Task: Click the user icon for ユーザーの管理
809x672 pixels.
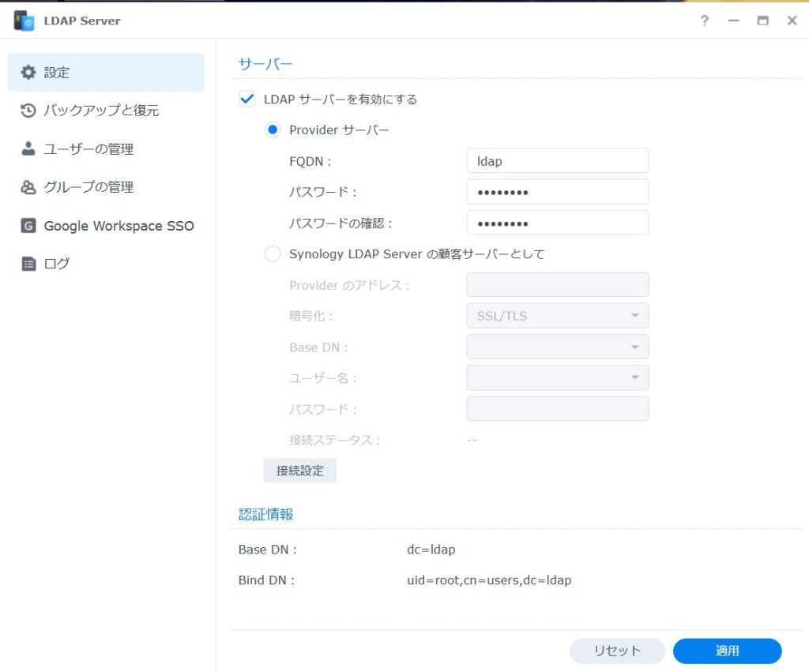Action: click(28, 148)
